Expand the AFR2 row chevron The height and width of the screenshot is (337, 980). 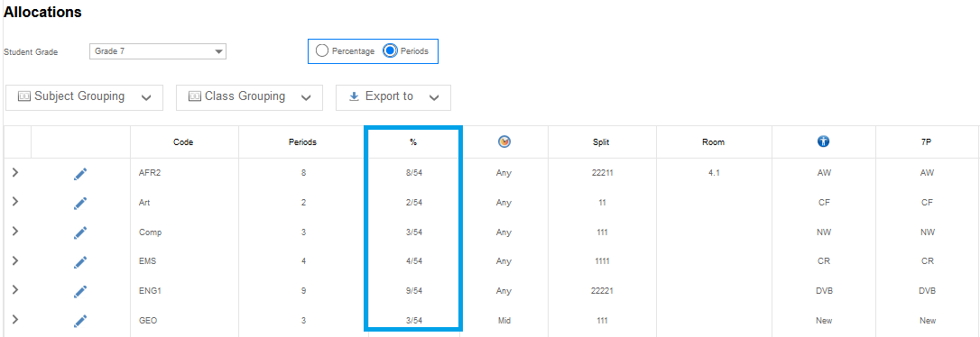tap(15, 173)
